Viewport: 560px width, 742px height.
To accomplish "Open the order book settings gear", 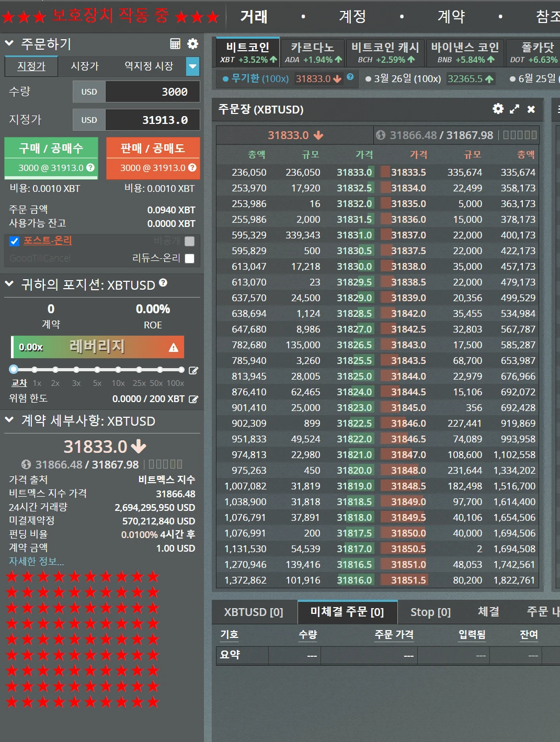I will (497, 109).
